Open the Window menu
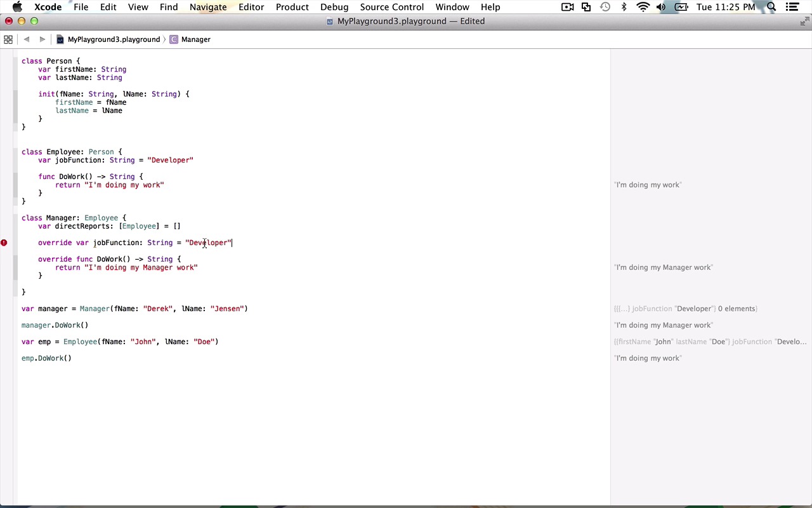 tap(452, 7)
